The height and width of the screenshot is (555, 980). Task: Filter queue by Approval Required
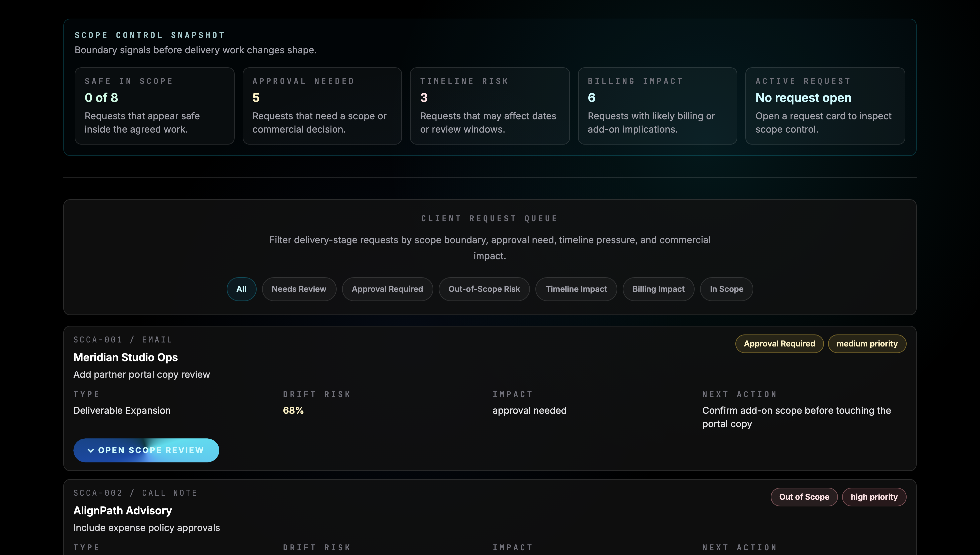pyautogui.click(x=387, y=289)
